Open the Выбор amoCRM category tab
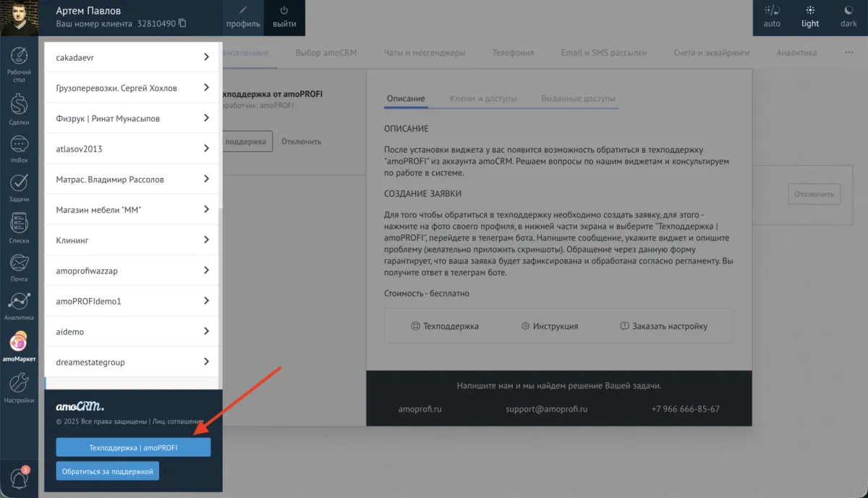Viewport: 868px width, 498px height. pyautogui.click(x=326, y=53)
